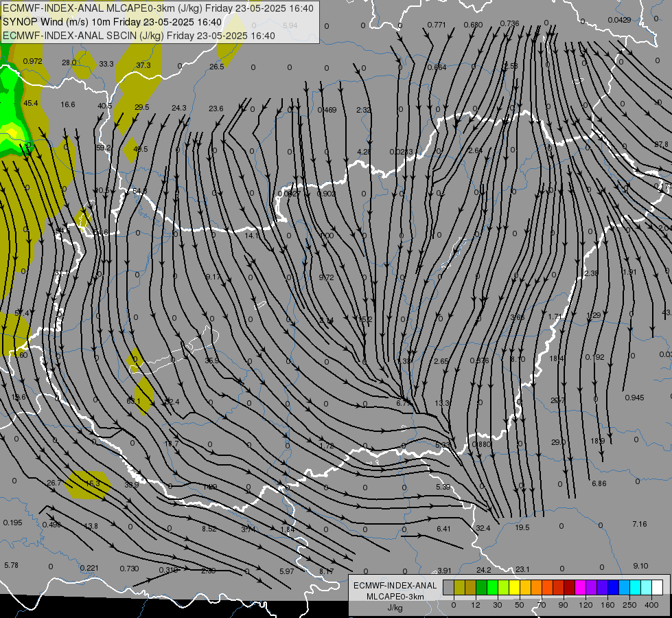The image size is (672, 618).
Task: Click the gray legend swatch below zero
Action: (x=448, y=588)
